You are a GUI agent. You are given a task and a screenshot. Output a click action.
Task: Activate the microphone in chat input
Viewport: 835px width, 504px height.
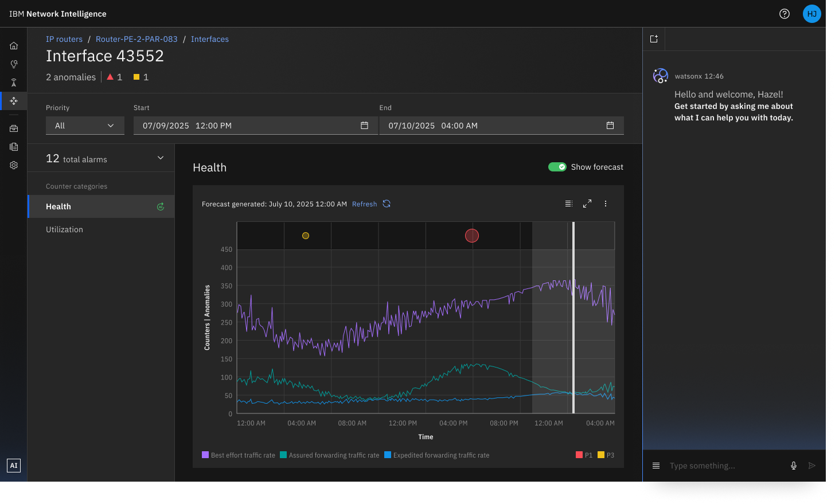[793, 465]
